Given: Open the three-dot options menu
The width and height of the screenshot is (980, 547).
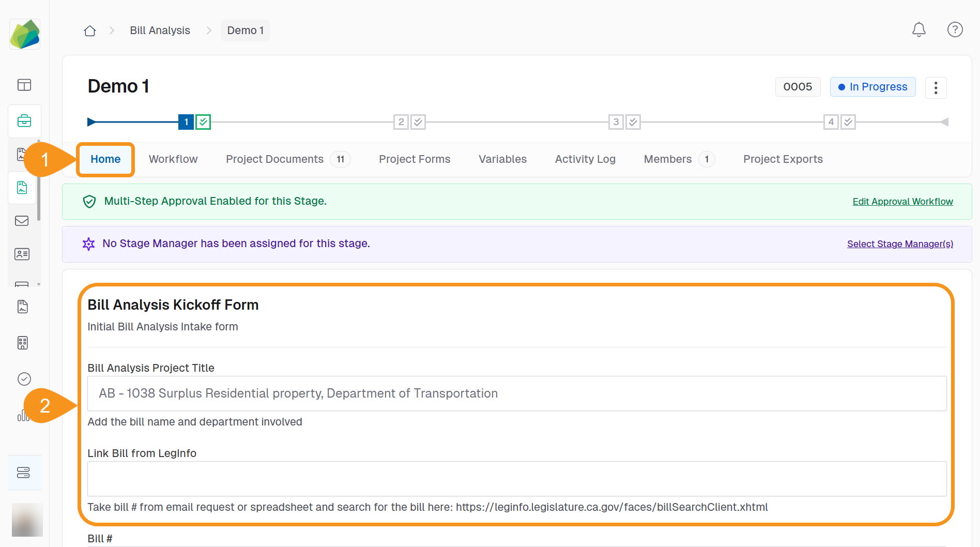Looking at the screenshot, I should (x=936, y=87).
